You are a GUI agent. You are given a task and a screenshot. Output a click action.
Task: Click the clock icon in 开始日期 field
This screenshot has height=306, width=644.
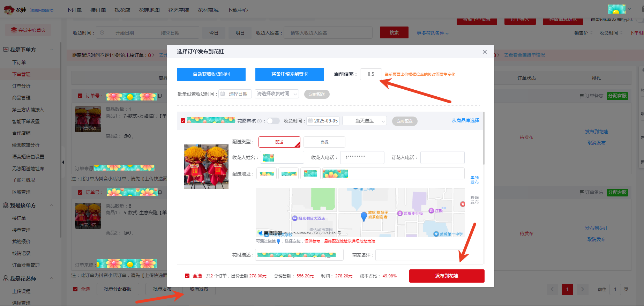pos(102,33)
